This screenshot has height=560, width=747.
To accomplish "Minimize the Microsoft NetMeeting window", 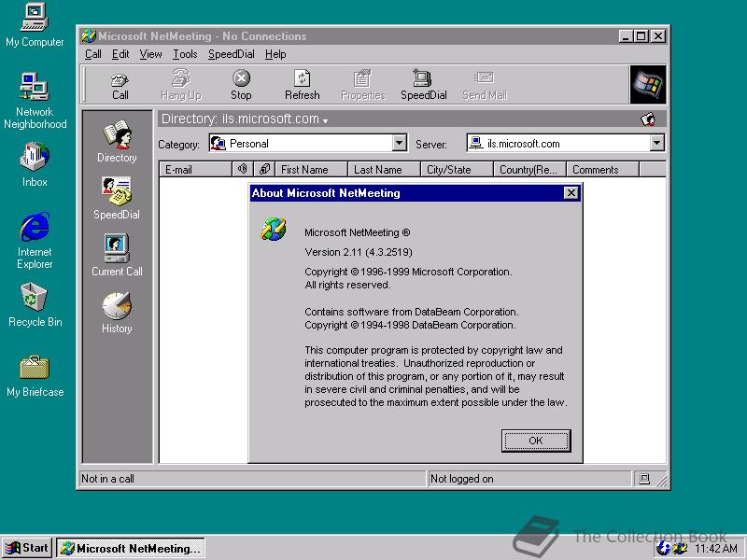I will [626, 36].
